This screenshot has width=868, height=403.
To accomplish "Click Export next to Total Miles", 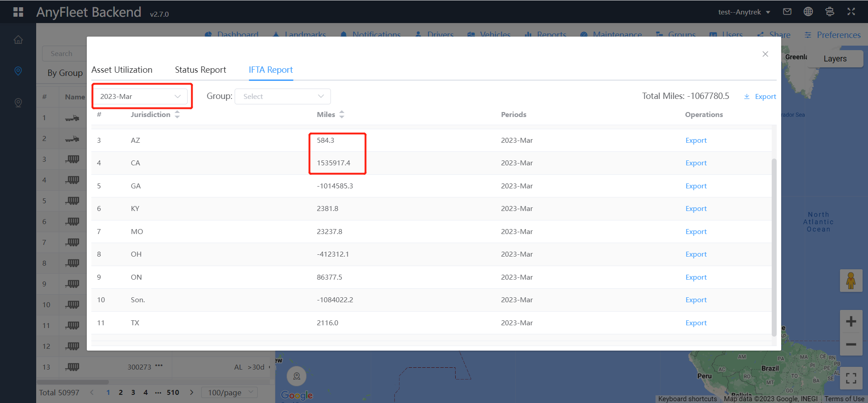I will tap(760, 96).
